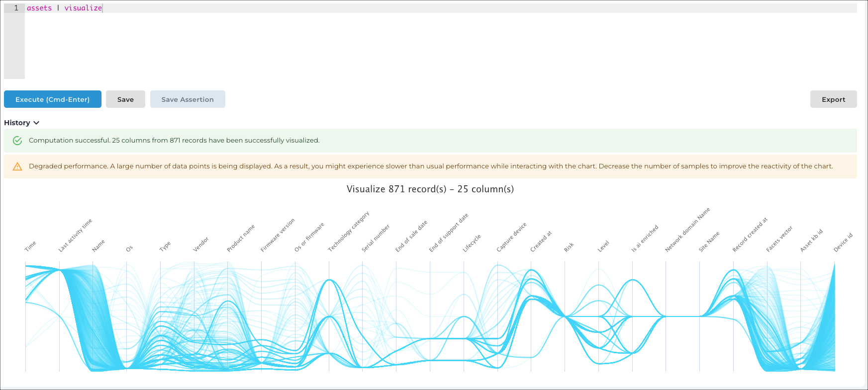Select the Technology category axis label
Viewport: 868px width, 390px height.
pyautogui.click(x=349, y=232)
